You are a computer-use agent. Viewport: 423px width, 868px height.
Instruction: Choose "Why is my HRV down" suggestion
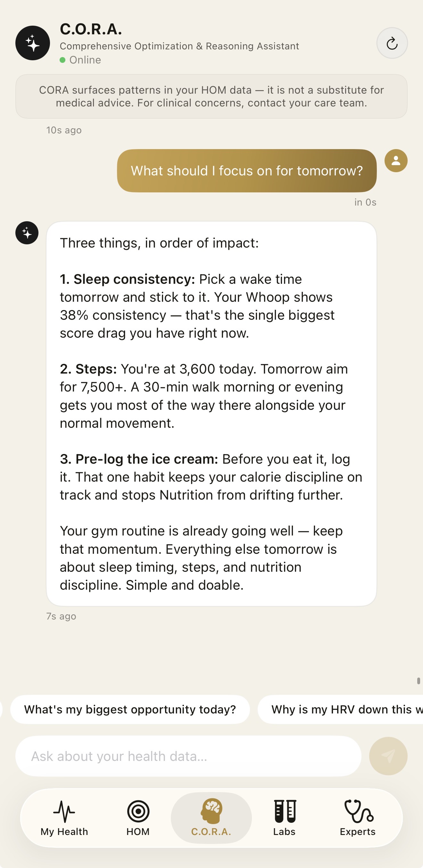[340, 709]
